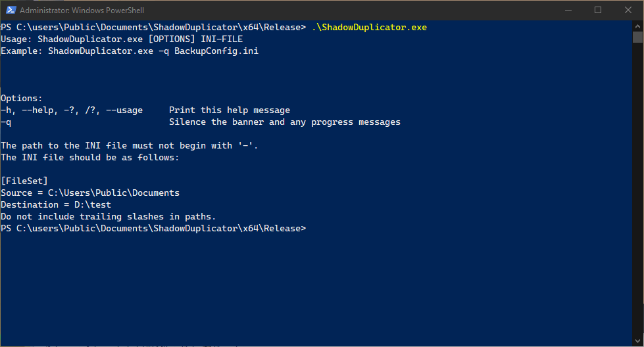Click the scrollbar up arrow
This screenshot has height=347, width=644.
(x=637, y=26)
